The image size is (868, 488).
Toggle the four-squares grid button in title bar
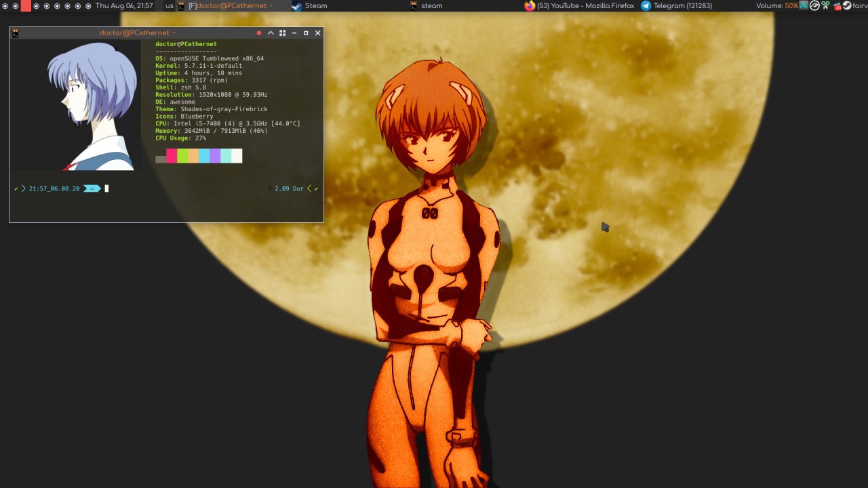point(283,33)
